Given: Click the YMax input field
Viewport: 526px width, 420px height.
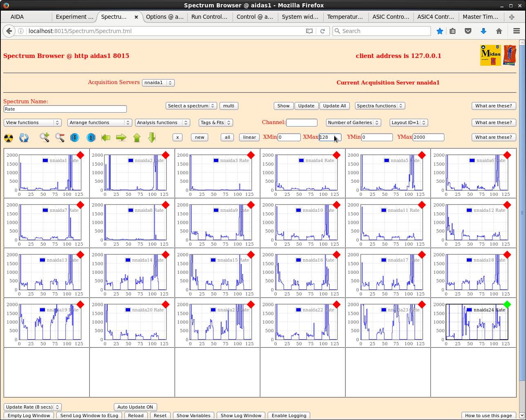Looking at the screenshot, I should click(428, 138).
